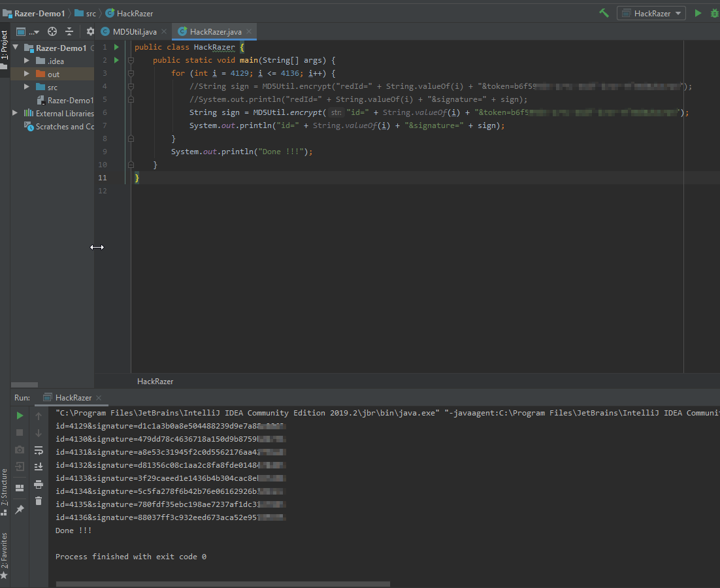The image size is (720, 588).
Task: Switch to the MD5Util.java editor tab
Action: 135,31
